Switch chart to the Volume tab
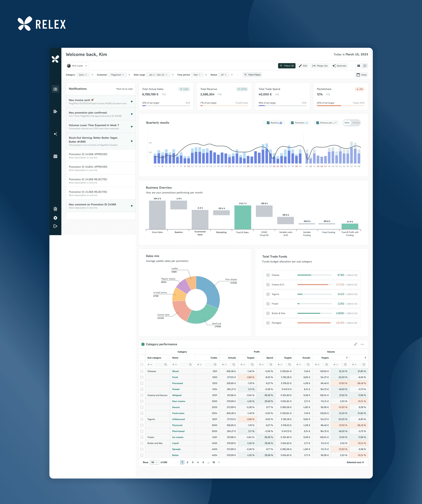The height and width of the screenshot is (504, 422). click(x=356, y=123)
